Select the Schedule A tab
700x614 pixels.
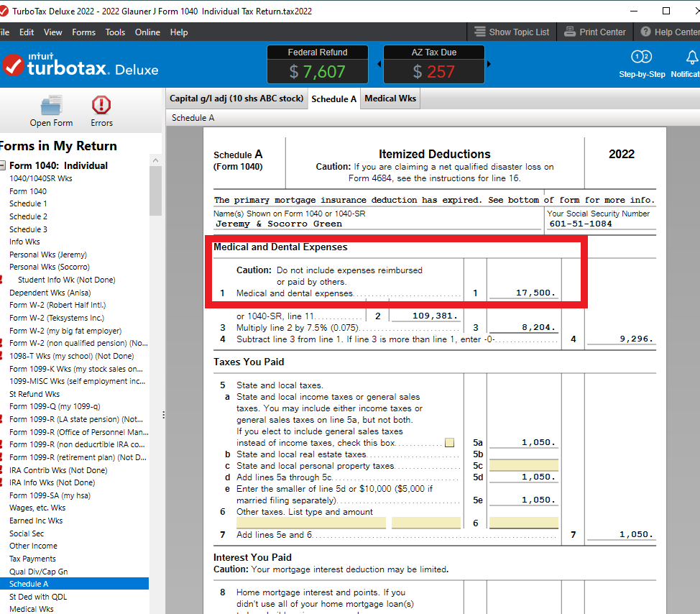pyautogui.click(x=333, y=99)
